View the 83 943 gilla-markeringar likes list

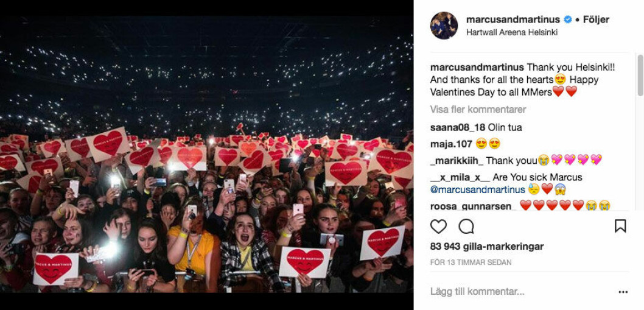487,247
